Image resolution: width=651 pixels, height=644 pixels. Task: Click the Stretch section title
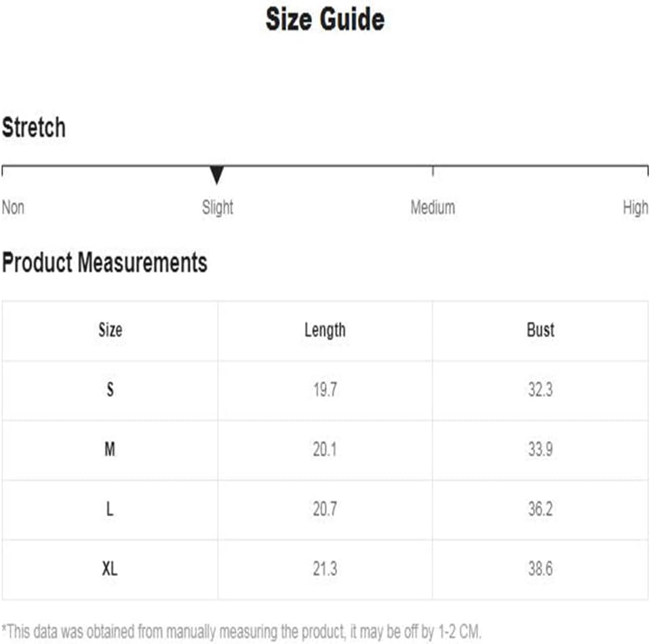[34, 127]
